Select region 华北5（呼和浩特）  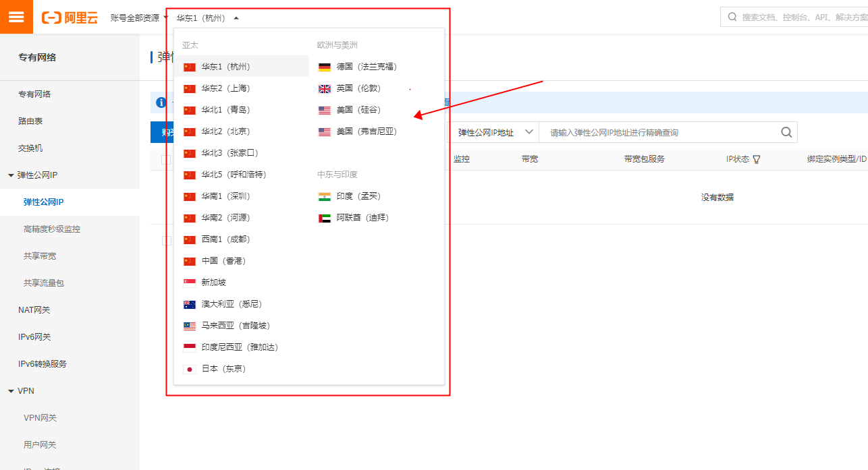click(242, 175)
